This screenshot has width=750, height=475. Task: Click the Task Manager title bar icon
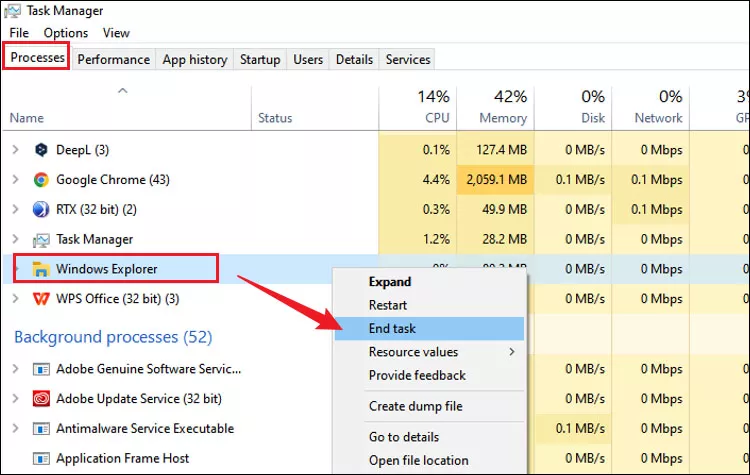12,11
